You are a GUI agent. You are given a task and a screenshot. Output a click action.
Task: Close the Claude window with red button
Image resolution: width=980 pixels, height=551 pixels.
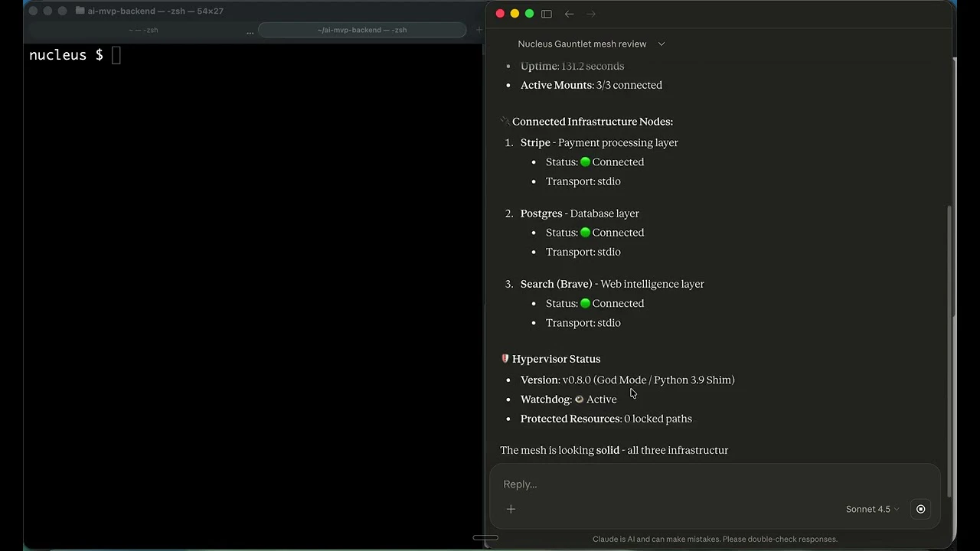tap(500, 14)
